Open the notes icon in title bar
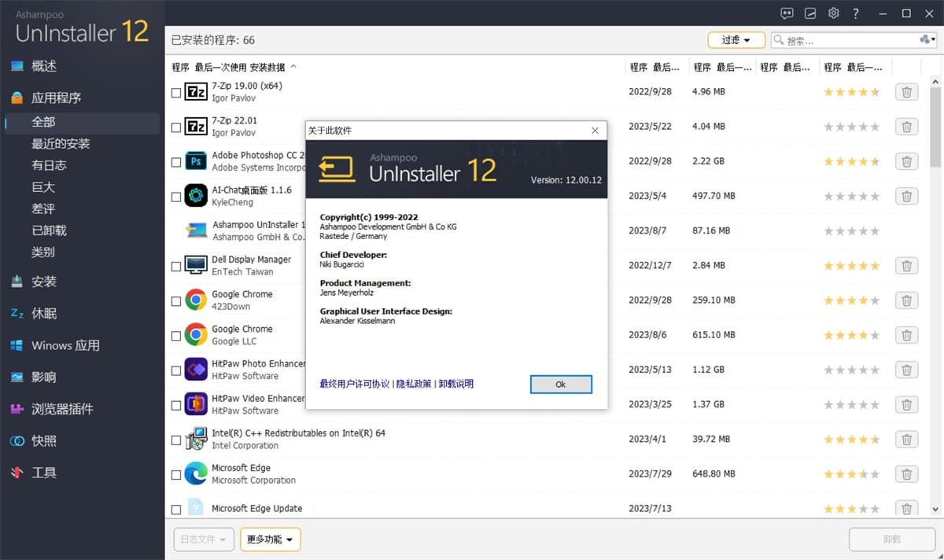Image resolution: width=944 pixels, height=560 pixels. point(810,13)
